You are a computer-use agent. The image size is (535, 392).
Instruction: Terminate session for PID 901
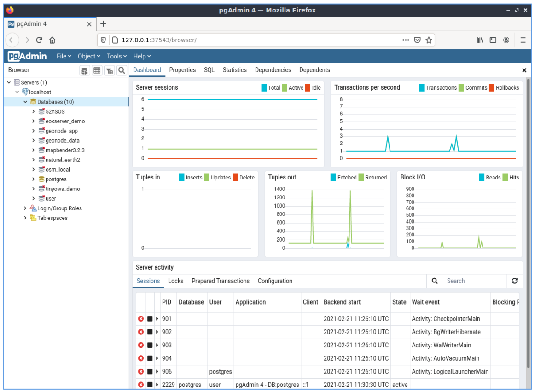click(x=140, y=319)
